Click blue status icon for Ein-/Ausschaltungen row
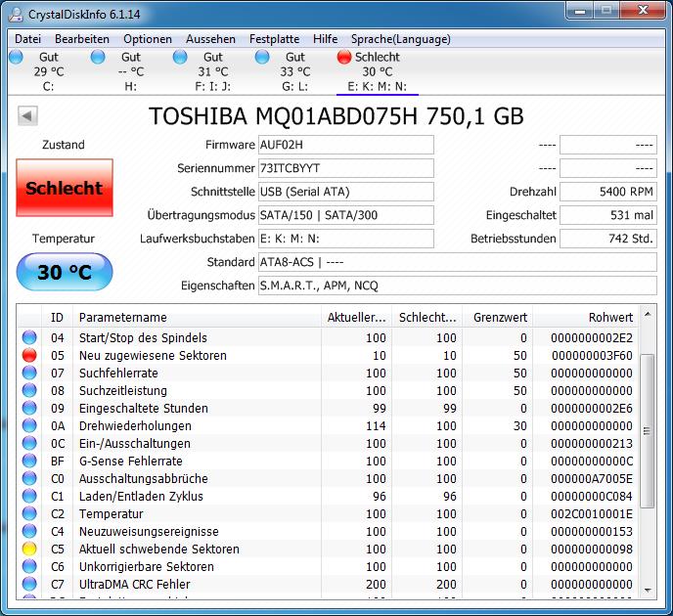The image size is (673, 616). 29,443
